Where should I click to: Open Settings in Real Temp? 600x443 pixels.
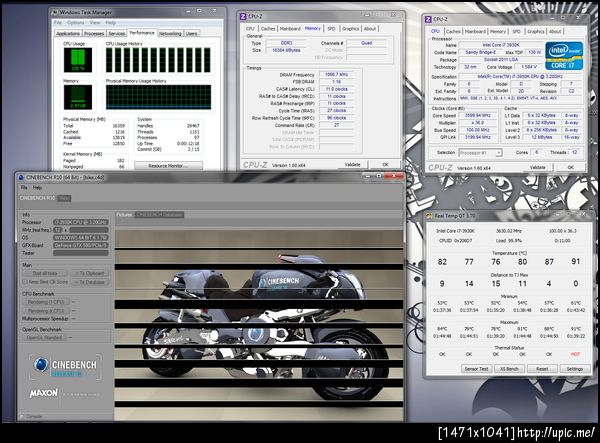coord(575,369)
